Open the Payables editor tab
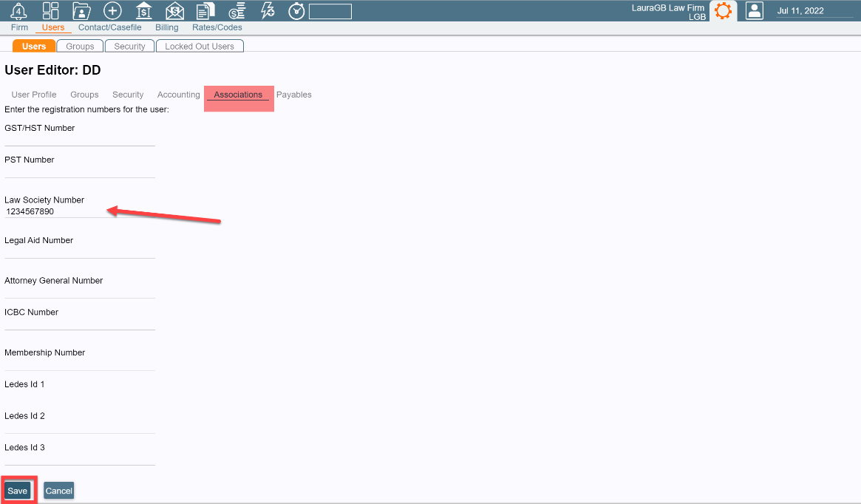 (x=293, y=95)
